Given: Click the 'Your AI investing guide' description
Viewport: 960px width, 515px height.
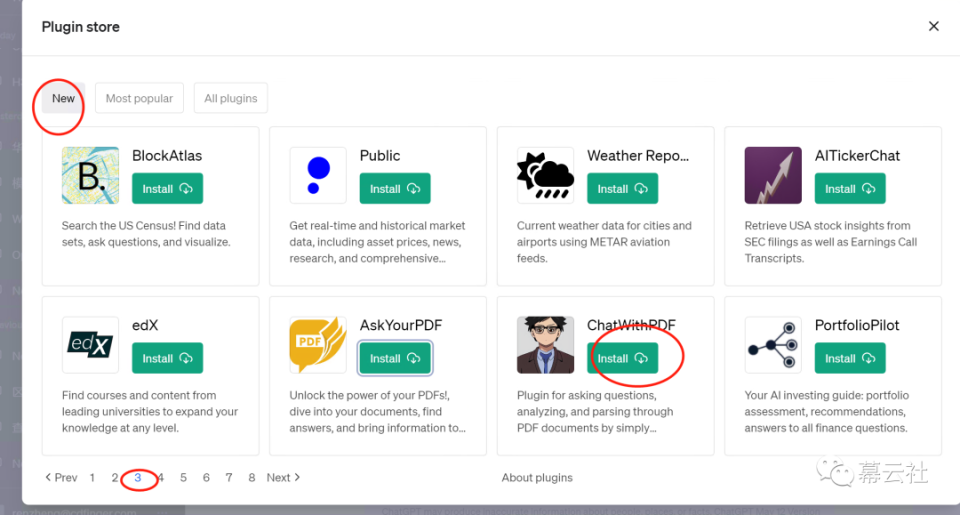Looking at the screenshot, I should [x=827, y=412].
